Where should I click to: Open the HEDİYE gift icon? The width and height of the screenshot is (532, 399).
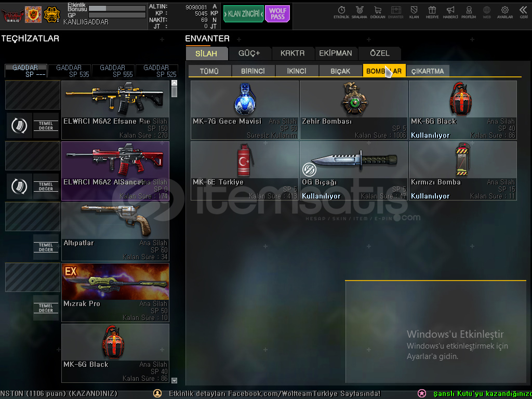click(x=432, y=12)
